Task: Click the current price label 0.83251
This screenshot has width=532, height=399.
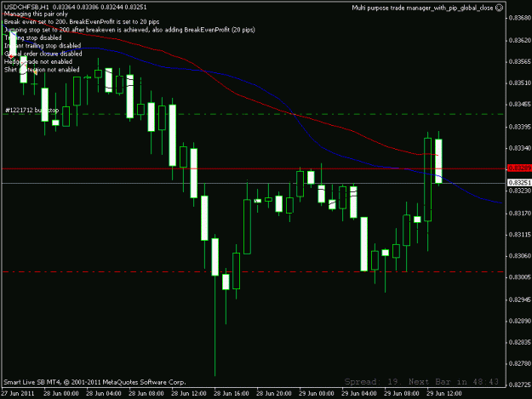Action: tap(519, 183)
